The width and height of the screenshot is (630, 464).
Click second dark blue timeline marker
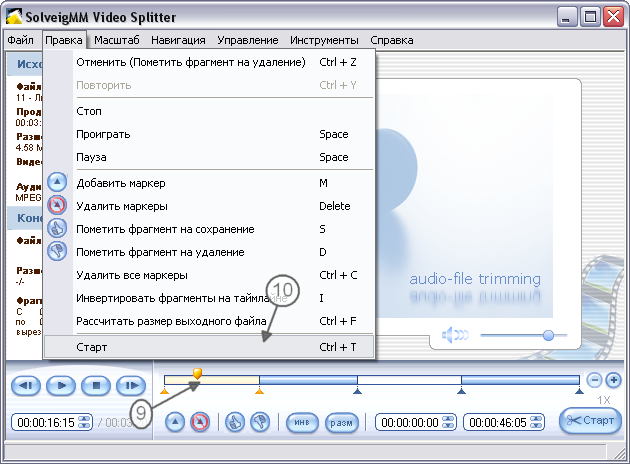tap(461, 390)
